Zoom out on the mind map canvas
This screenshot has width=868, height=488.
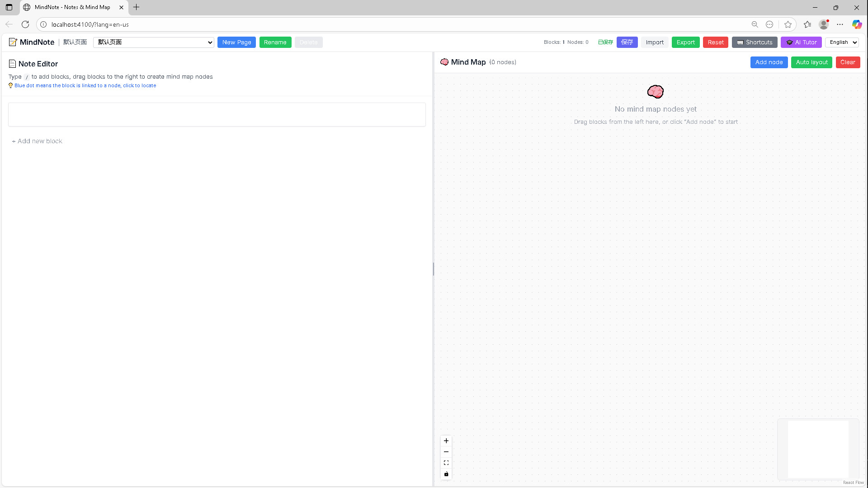(x=446, y=452)
